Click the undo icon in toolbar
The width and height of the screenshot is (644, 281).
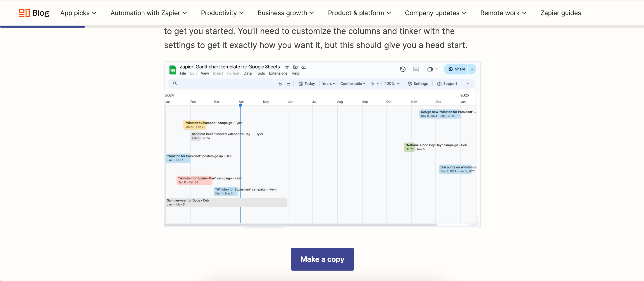pyautogui.click(x=280, y=84)
